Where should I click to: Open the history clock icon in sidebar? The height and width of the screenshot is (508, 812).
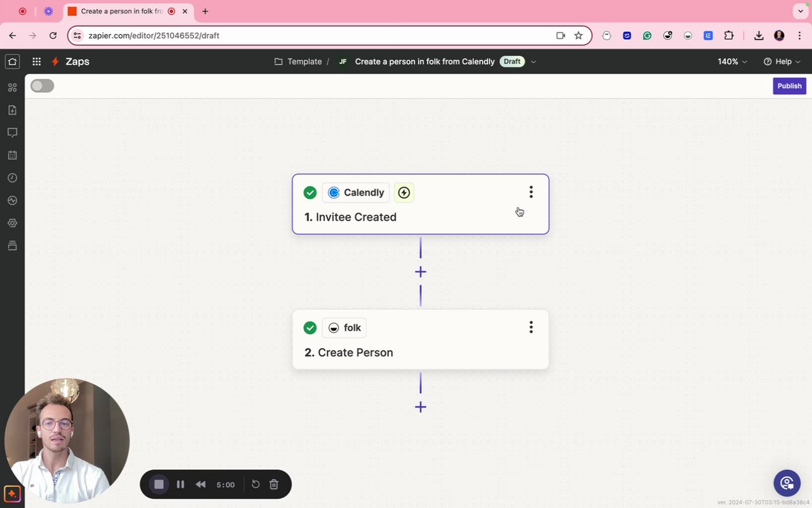[x=12, y=178]
